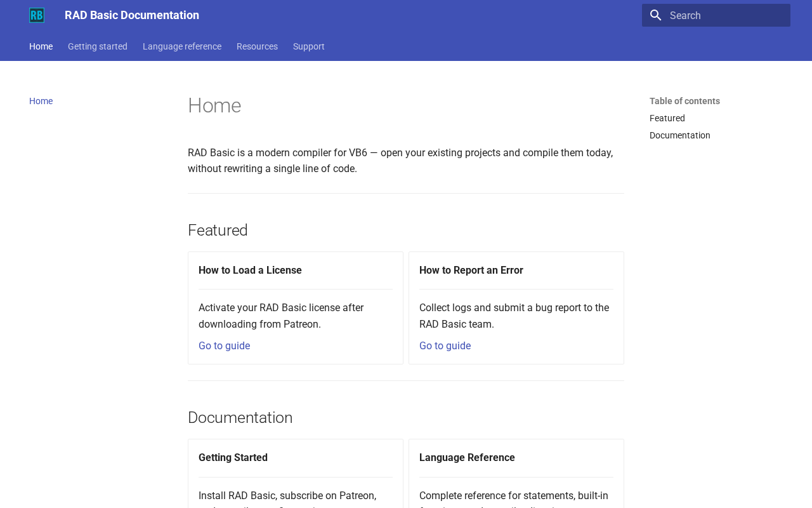Jump to Documentation in table of contents

click(680, 135)
